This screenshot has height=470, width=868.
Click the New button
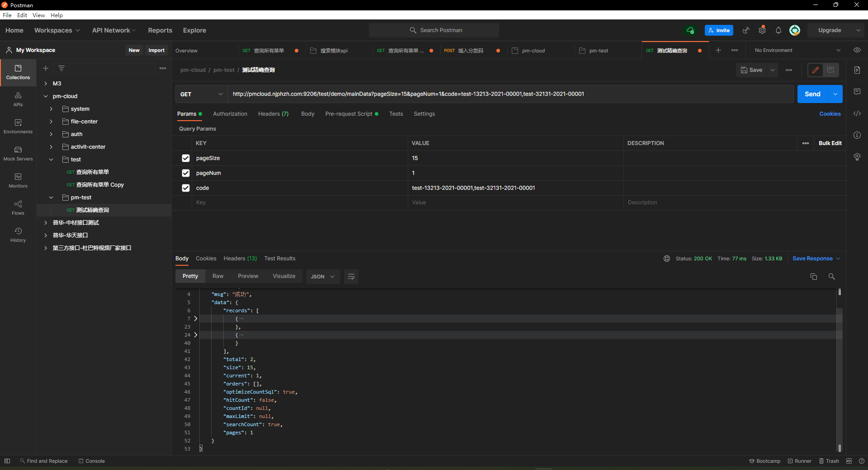point(134,50)
